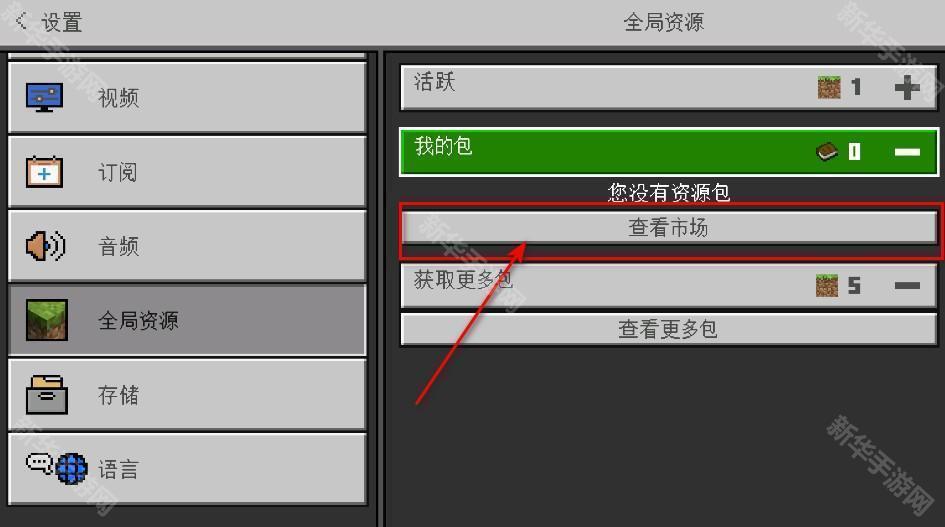Open the 订阅 settings tab
Screen dimensions: 945x527
tap(187, 172)
